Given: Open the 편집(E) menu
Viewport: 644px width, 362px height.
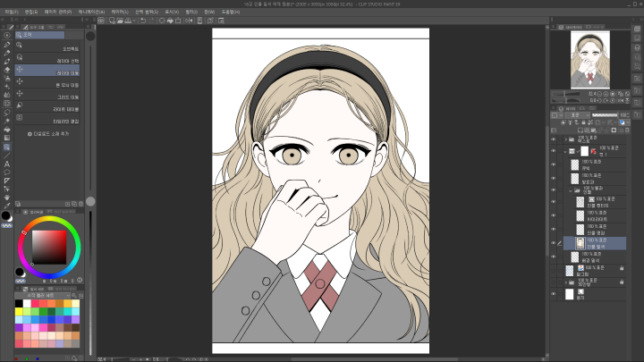Looking at the screenshot, I should (x=31, y=12).
